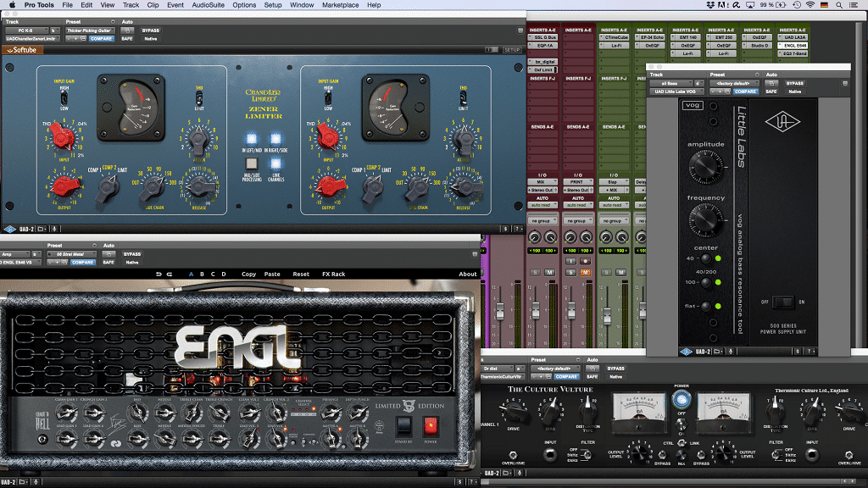Open the 'auto read' dropdown on MIX channel
Viewport: 868px width, 488px height.
click(542, 205)
